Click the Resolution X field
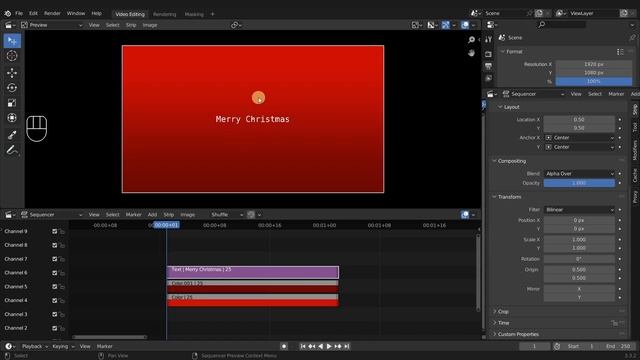 point(593,64)
